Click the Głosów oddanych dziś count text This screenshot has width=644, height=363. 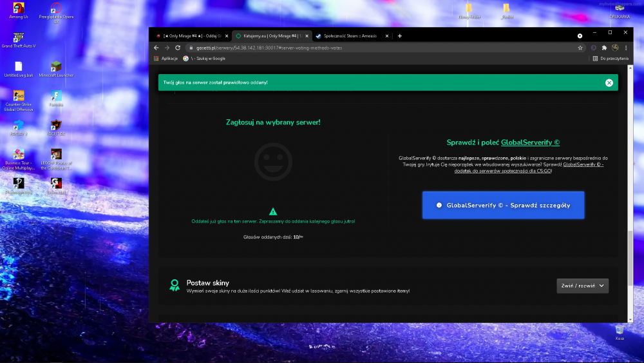(x=273, y=237)
